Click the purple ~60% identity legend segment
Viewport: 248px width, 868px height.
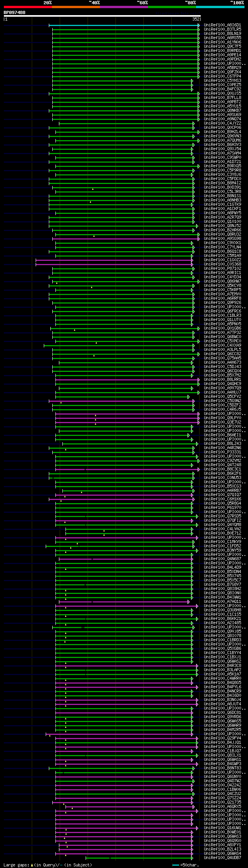[124, 7]
